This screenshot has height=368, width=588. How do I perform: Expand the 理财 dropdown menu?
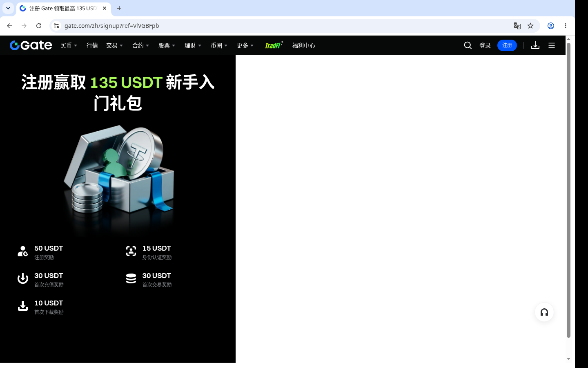click(x=193, y=45)
